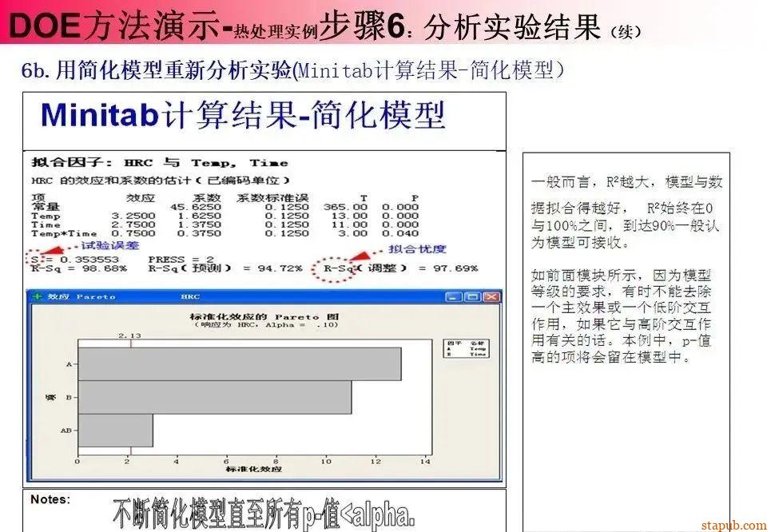Click subtitle 6b. 用简化模型重新分析实验
Viewport: 767px width, 532px height.
click(x=157, y=71)
